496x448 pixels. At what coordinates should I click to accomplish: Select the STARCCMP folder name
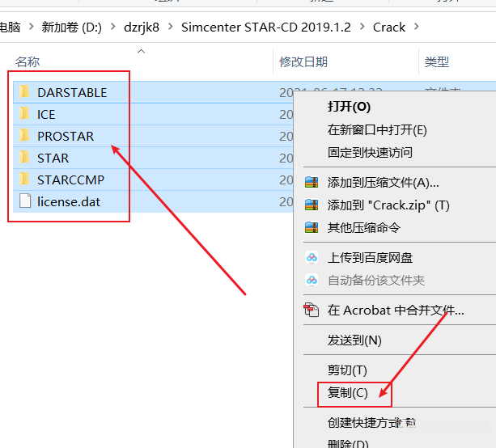click(x=70, y=180)
